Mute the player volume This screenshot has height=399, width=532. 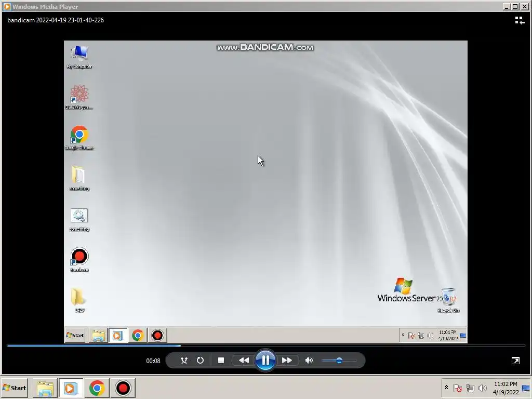point(309,361)
